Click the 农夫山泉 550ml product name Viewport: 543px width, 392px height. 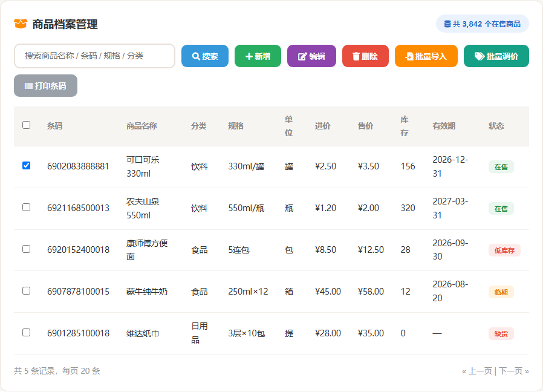(143, 208)
